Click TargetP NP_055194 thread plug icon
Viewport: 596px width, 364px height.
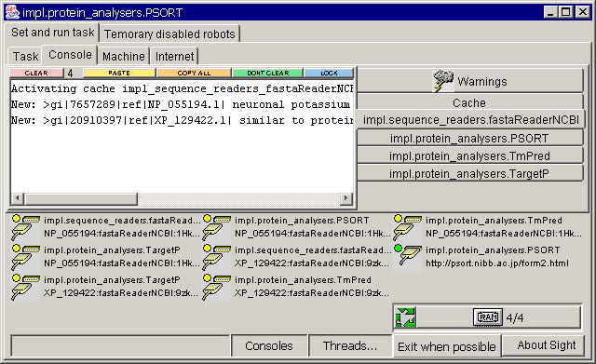coord(25,257)
